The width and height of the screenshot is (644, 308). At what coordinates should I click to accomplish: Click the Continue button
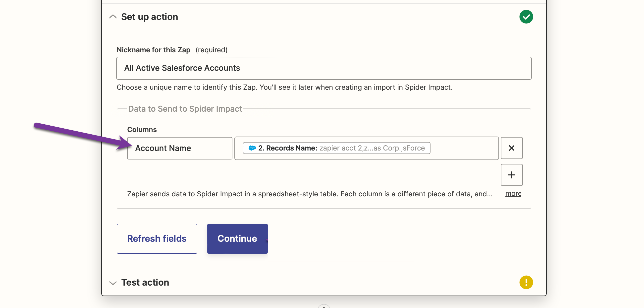point(237,238)
